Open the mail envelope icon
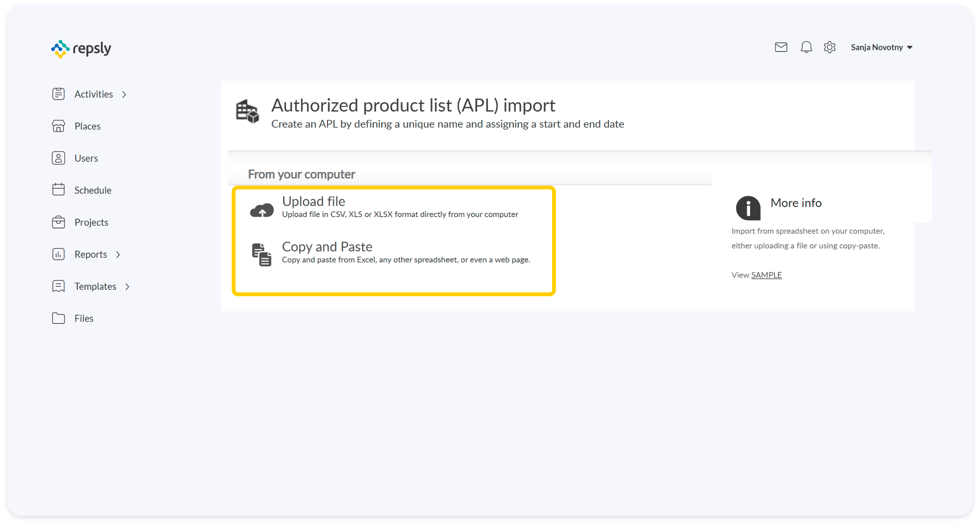This screenshot has width=980, height=525. pos(781,47)
